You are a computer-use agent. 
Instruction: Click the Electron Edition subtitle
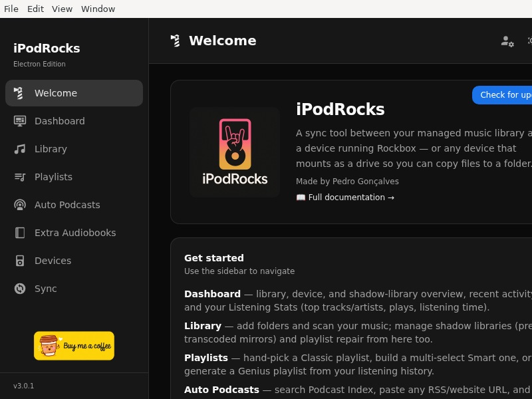pos(39,64)
